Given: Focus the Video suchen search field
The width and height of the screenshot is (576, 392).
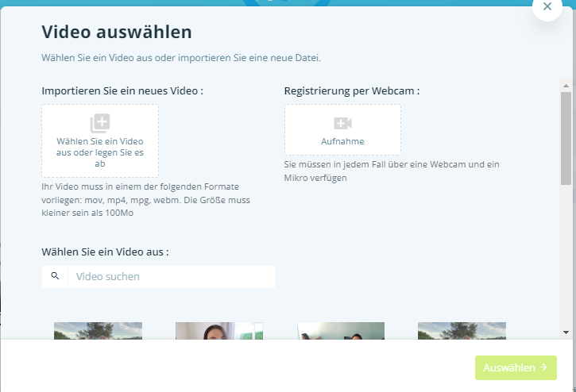Looking at the screenshot, I should click(x=171, y=277).
